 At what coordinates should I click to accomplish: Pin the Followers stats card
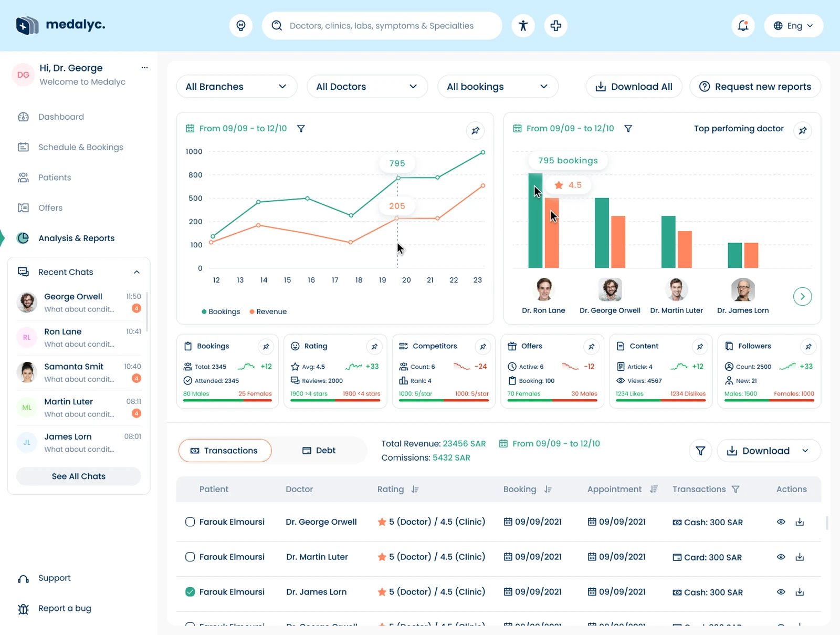(808, 347)
